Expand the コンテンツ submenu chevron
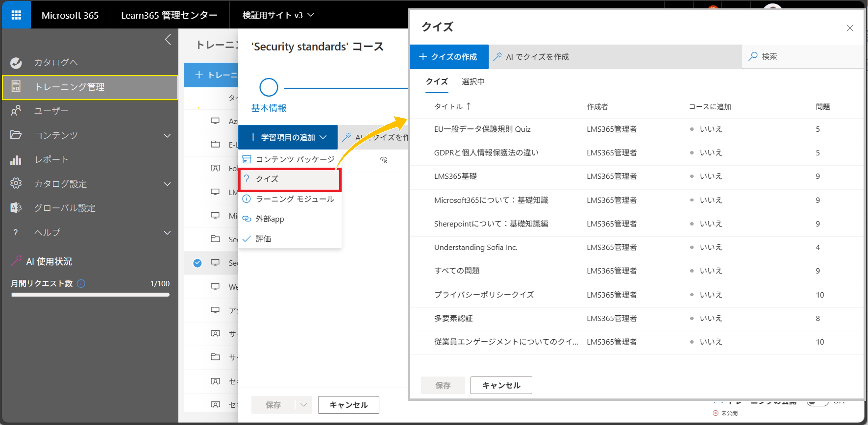This screenshot has height=425, width=868. [167, 135]
